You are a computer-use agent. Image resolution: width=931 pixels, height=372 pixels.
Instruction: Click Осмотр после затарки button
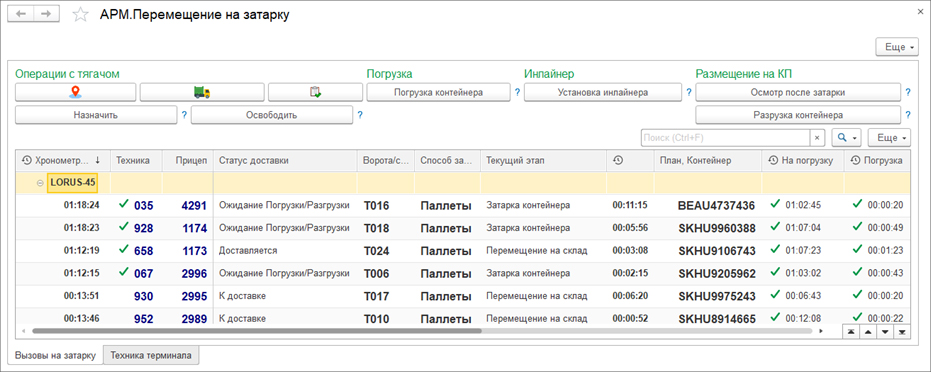(x=798, y=92)
